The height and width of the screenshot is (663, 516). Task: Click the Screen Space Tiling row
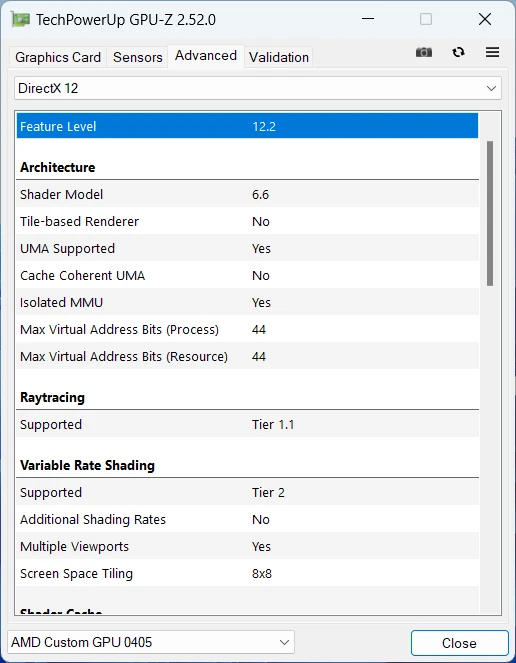[x=247, y=574]
